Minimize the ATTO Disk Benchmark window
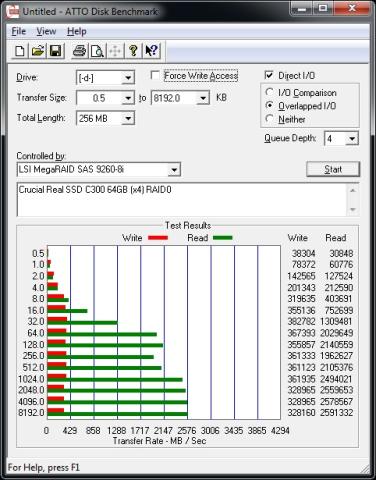This screenshot has width=376, height=480. 302,9
